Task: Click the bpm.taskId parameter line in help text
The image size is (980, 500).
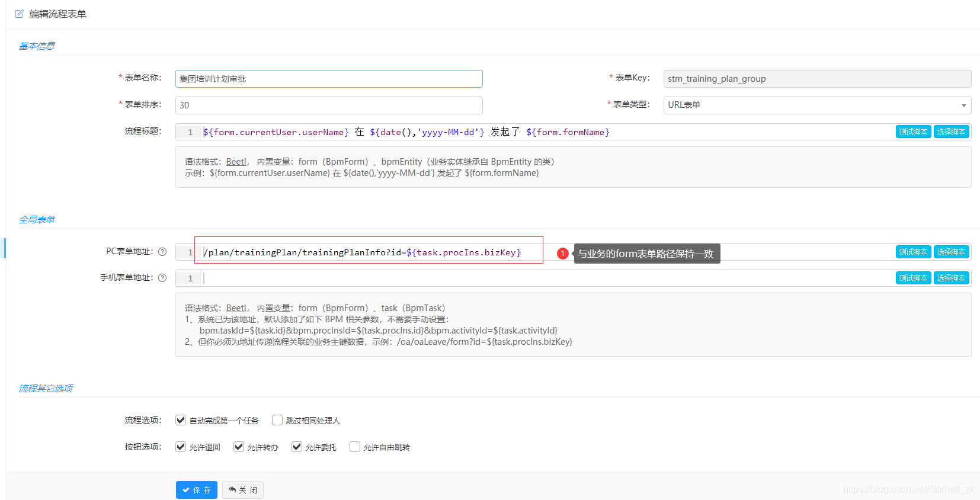Action: (x=379, y=331)
